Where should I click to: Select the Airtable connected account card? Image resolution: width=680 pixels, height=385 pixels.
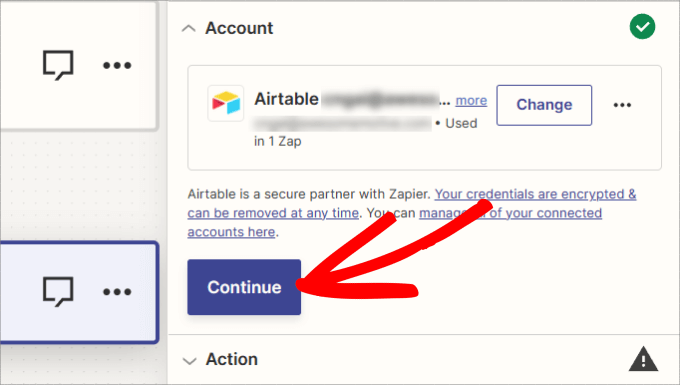(x=425, y=117)
